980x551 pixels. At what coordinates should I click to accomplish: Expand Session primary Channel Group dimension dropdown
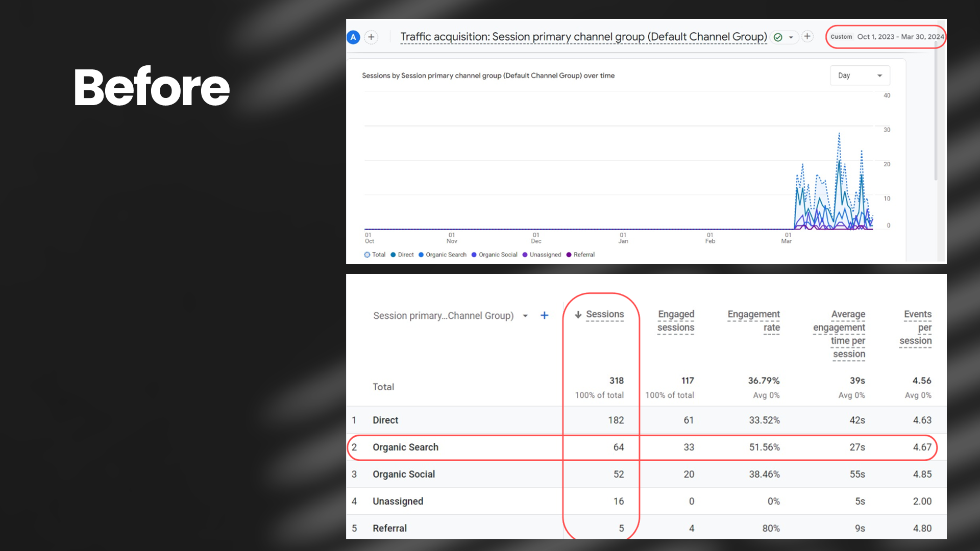click(x=525, y=316)
